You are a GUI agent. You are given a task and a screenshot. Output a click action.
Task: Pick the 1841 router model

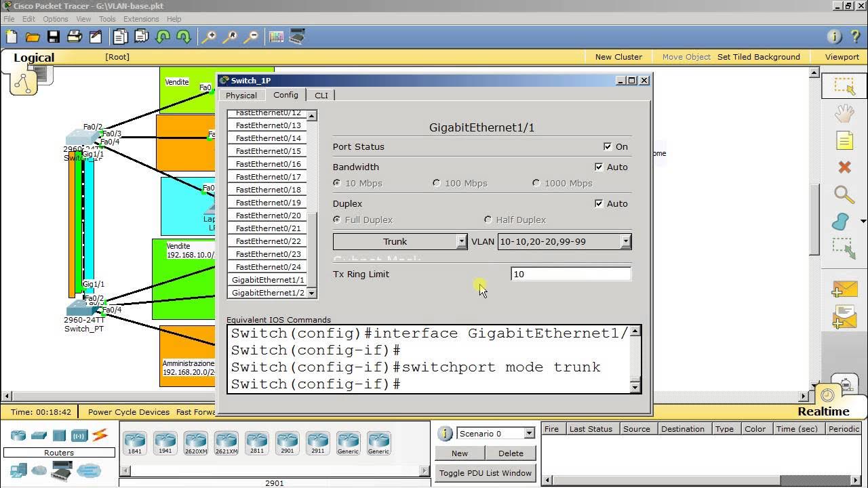tap(134, 443)
